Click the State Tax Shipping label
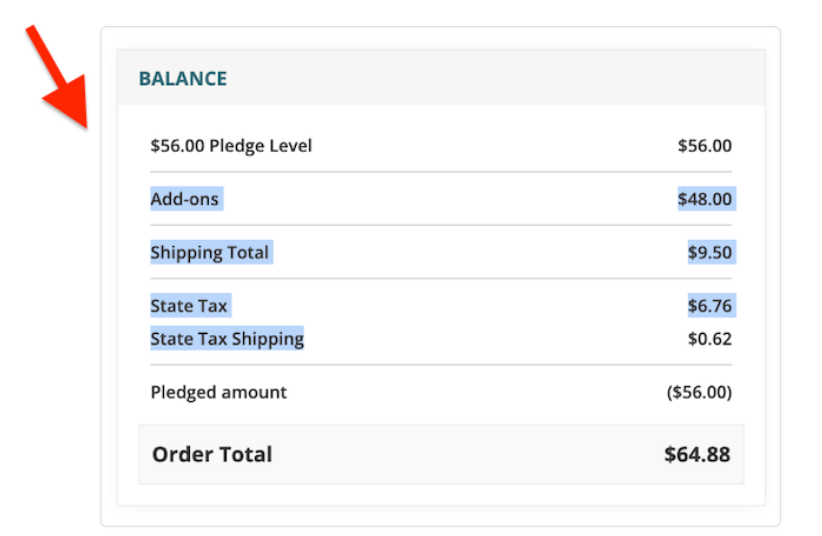The height and width of the screenshot is (536, 822). (227, 339)
